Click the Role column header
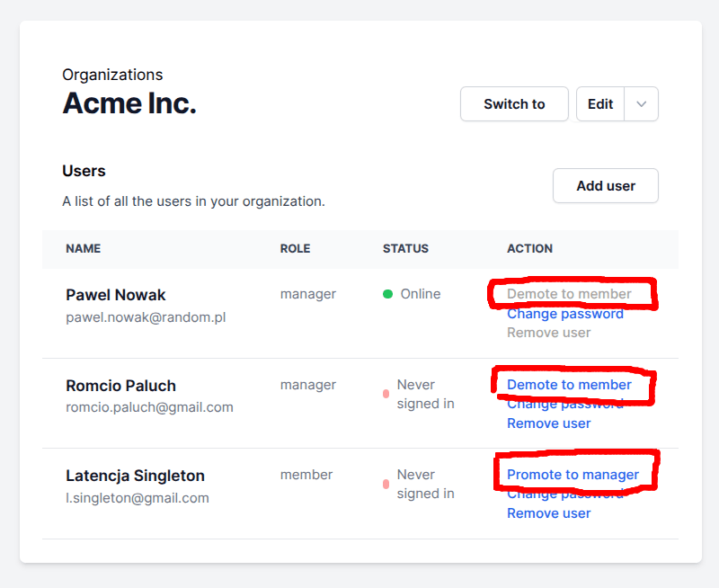 [295, 249]
